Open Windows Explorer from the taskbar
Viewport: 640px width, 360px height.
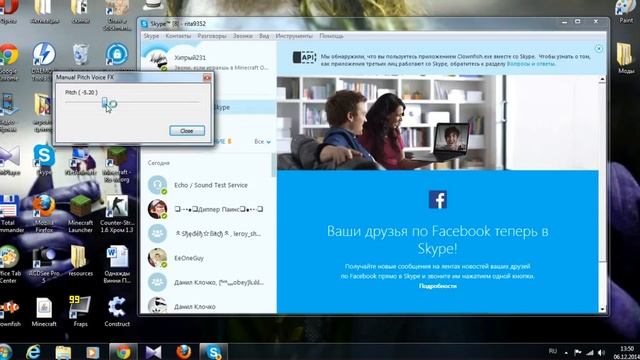63,351
